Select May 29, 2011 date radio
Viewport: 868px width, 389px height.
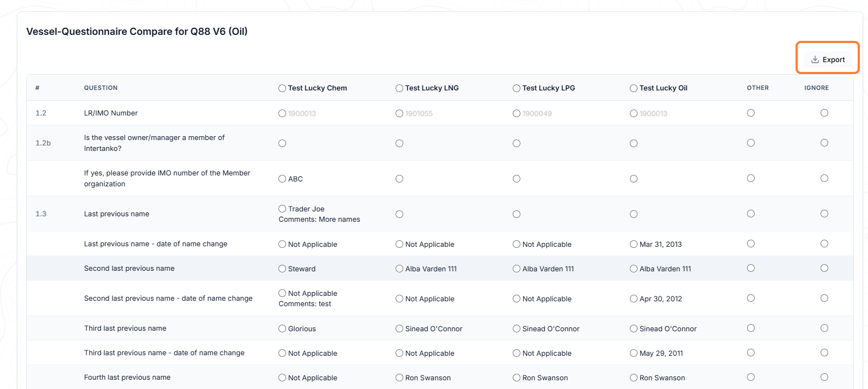(x=634, y=353)
